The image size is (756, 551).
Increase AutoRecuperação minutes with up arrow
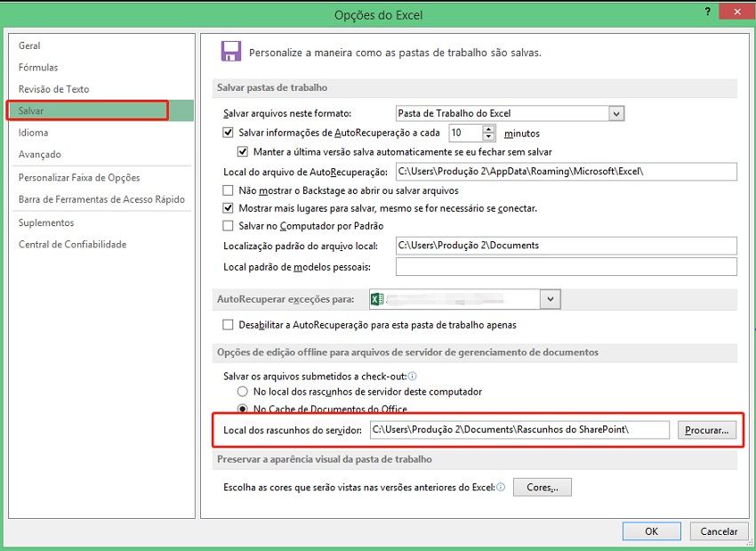pos(489,129)
